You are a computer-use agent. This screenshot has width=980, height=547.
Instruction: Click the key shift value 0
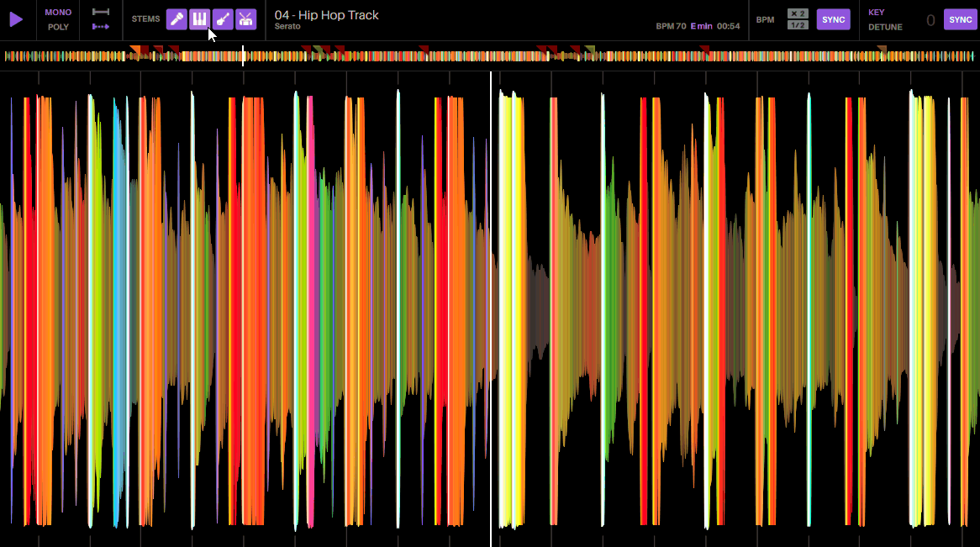point(930,20)
